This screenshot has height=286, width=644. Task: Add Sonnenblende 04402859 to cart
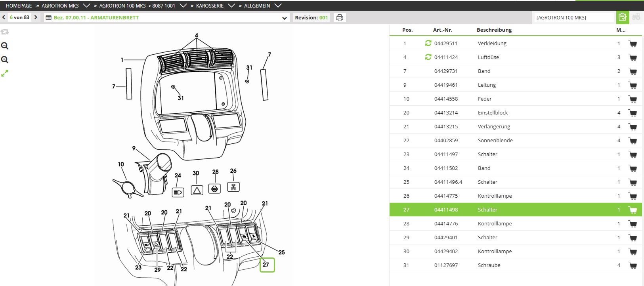[x=633, y=141]
